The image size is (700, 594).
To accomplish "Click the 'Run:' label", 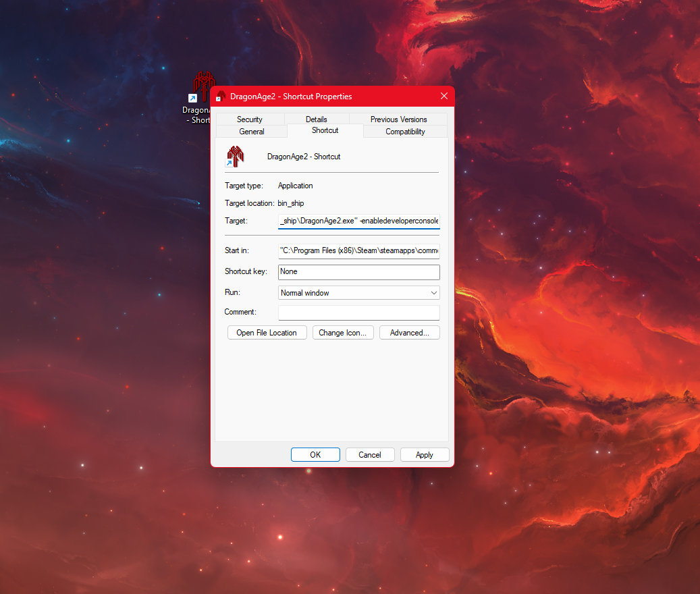I will click(x=233, y=292).
